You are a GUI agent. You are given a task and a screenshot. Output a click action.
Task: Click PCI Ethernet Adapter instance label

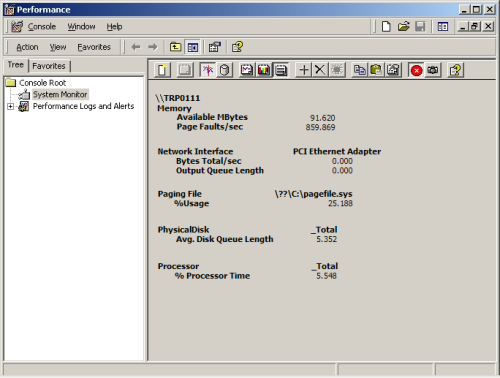[337, 151]
